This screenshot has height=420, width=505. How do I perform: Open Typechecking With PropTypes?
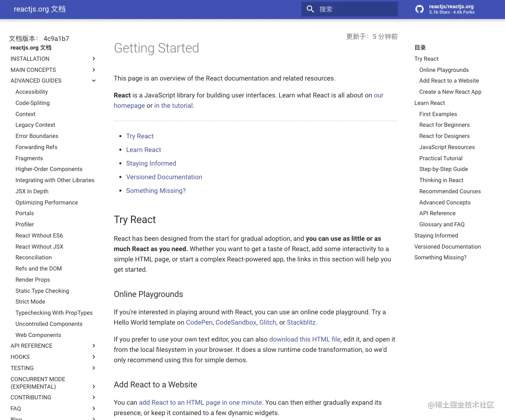click(x=54, y=313)
